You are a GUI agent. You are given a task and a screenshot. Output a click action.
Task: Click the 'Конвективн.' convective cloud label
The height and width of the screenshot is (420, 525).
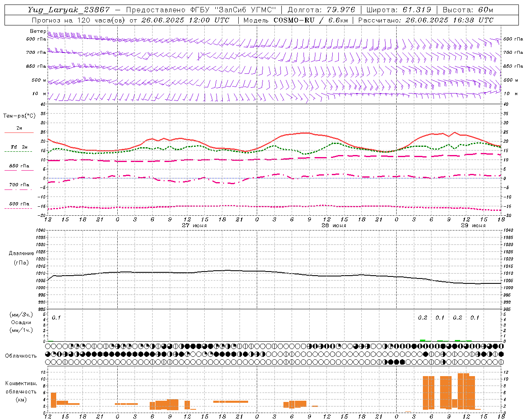coord(21,383)
